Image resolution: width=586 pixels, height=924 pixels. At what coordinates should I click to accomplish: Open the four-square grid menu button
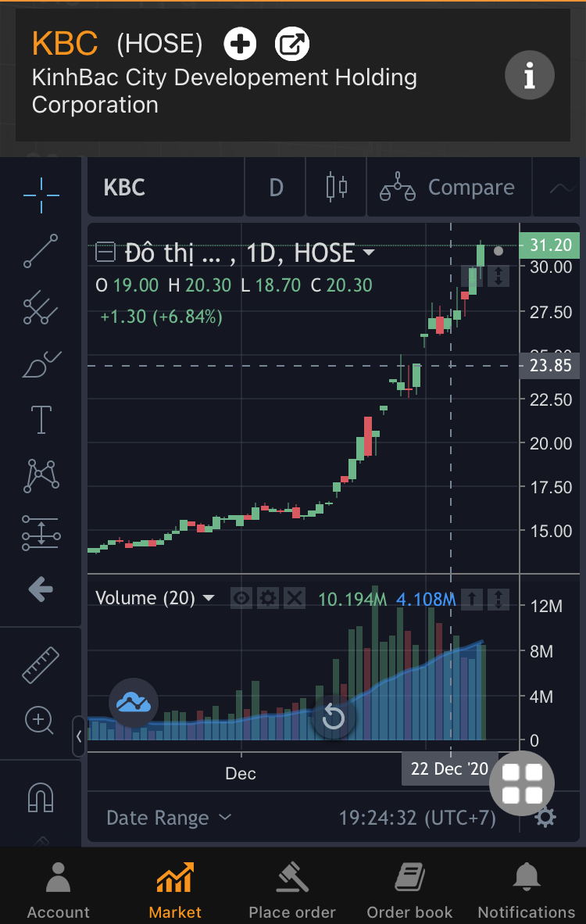click(x=522, y=783)
